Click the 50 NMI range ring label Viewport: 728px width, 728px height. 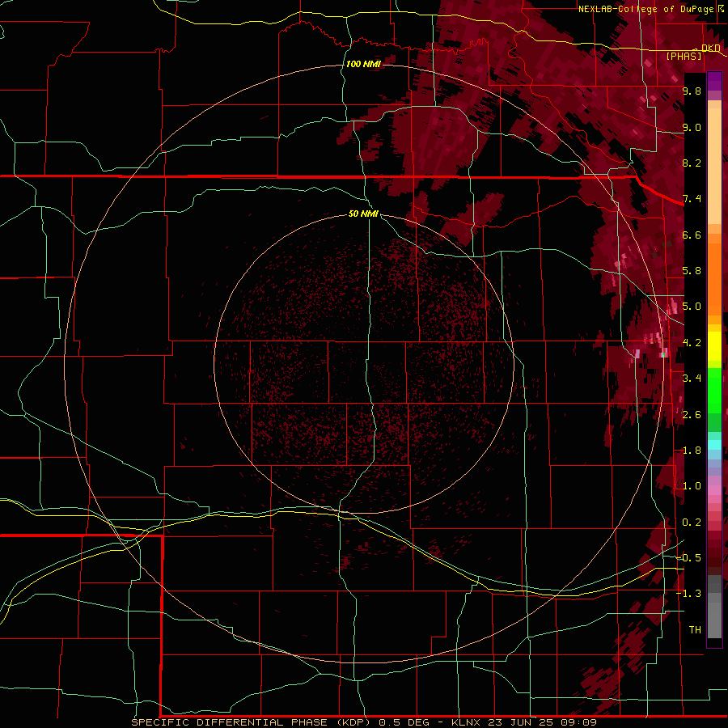coord(363,214)
